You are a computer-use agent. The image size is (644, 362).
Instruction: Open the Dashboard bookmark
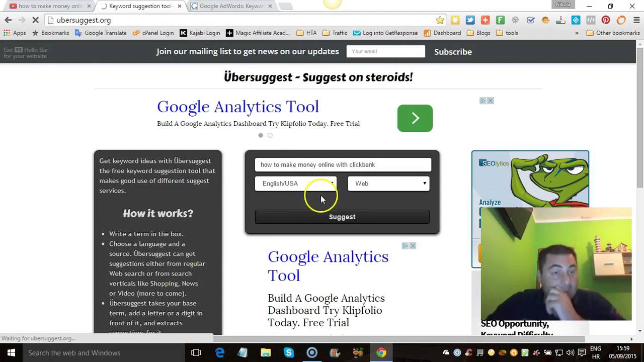[x=442, y=33]
